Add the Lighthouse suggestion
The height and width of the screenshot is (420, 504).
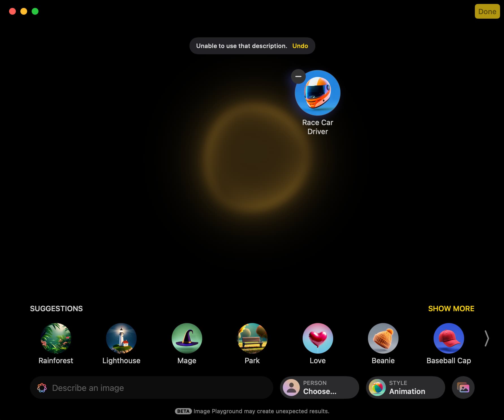point(121,338)
